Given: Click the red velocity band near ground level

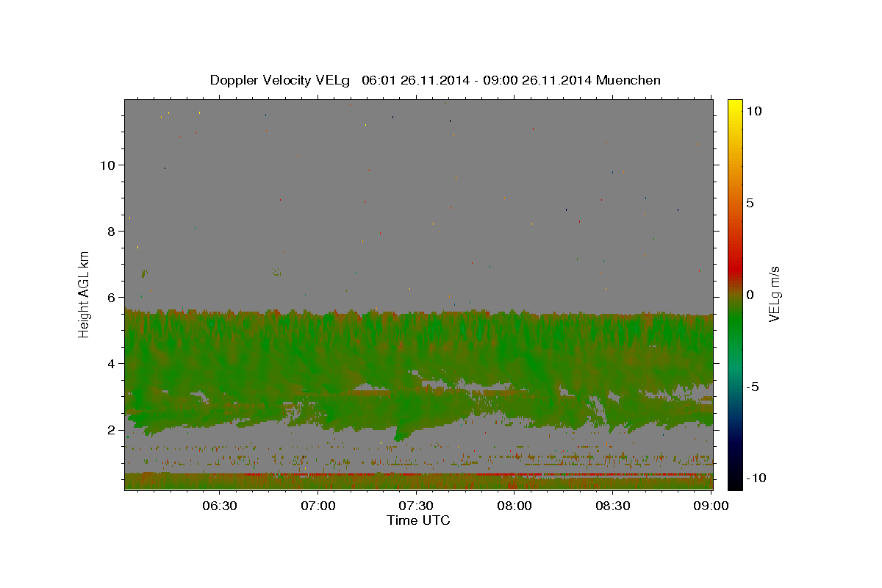Looking at the screenshot, I should (470, 475).
